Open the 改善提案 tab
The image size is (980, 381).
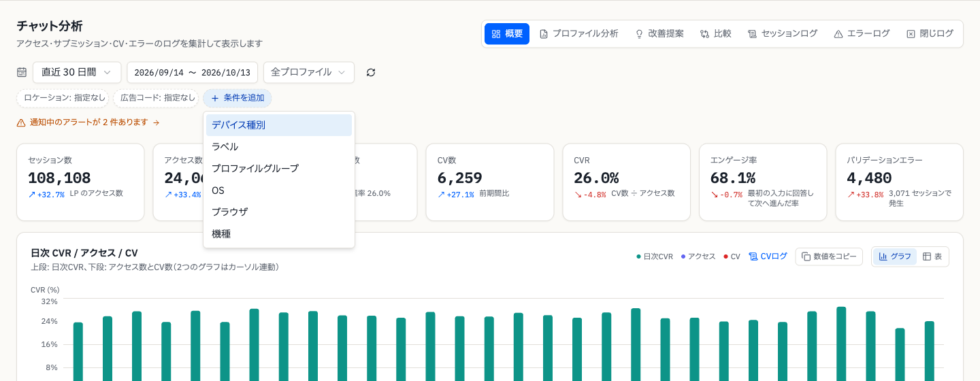tap(659, 33)
